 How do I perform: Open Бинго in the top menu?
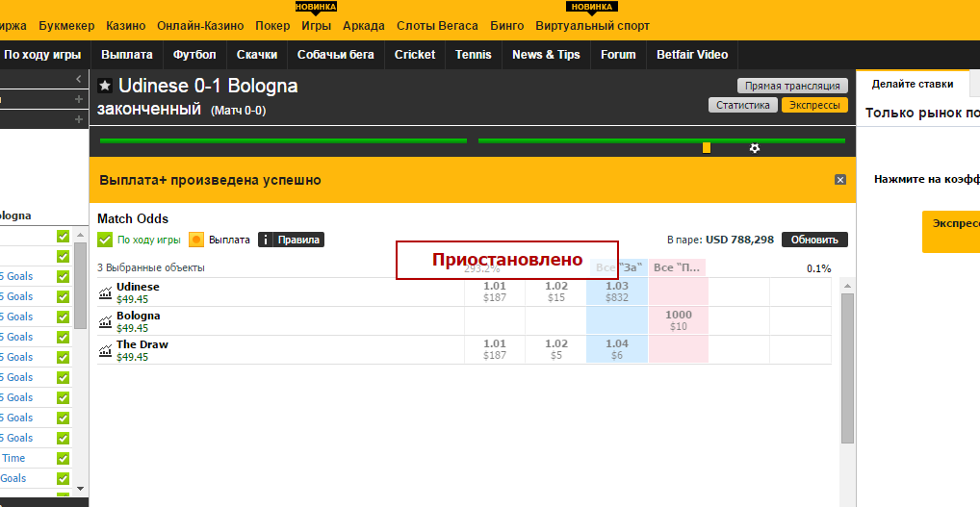(507, 26)
